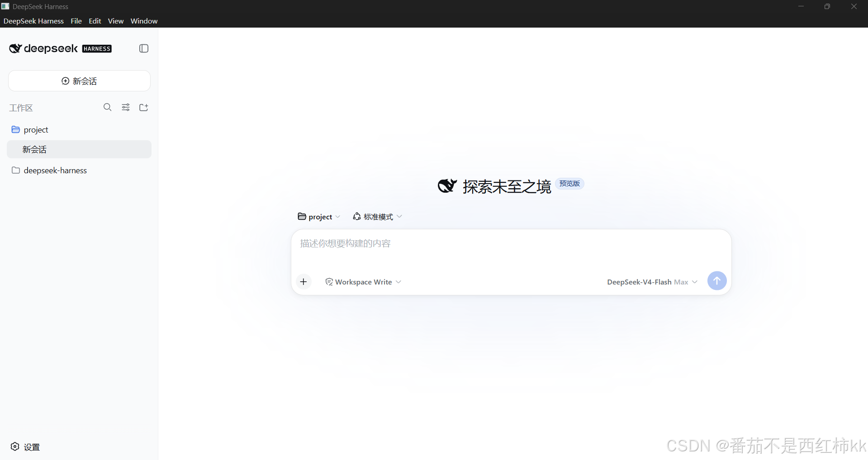Screen dimensions: 868x460
Task: Close the DeepSeek Harness window
Action: coord(854,6)
